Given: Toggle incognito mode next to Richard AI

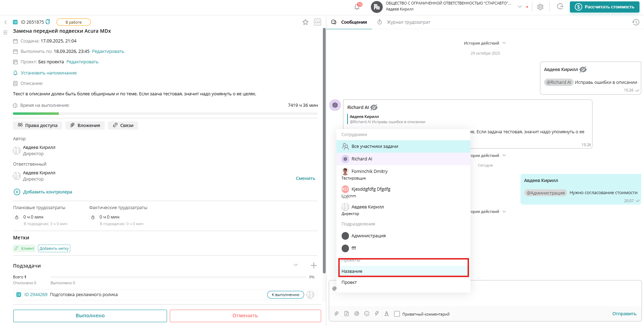Looking at the screenshot, I should point(373,107).
